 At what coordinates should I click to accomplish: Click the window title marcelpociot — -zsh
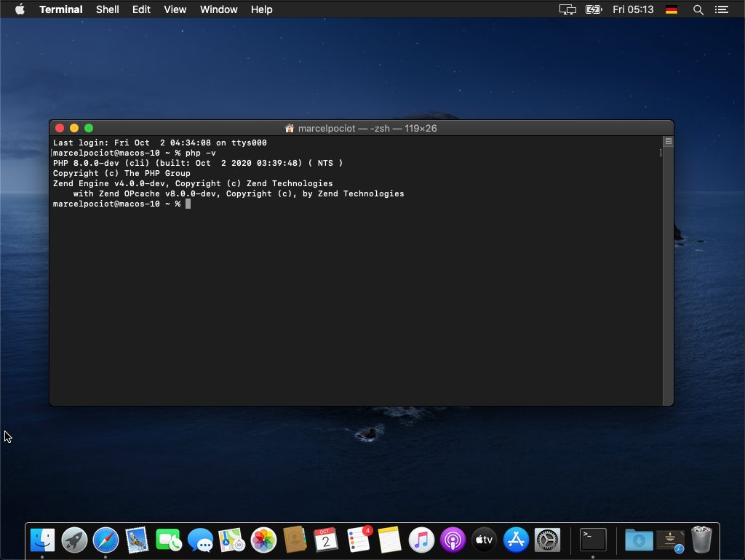(x=367, y=128)
